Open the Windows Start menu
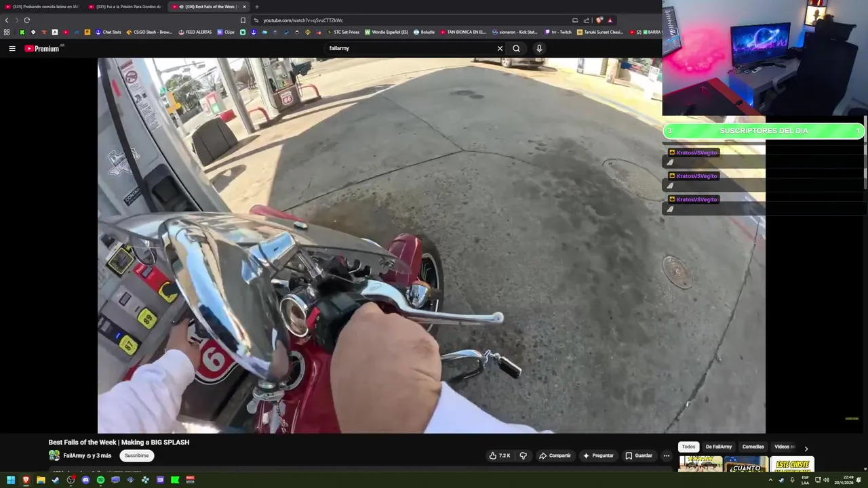This screenshot has width=868, height=488. (11, 480)
